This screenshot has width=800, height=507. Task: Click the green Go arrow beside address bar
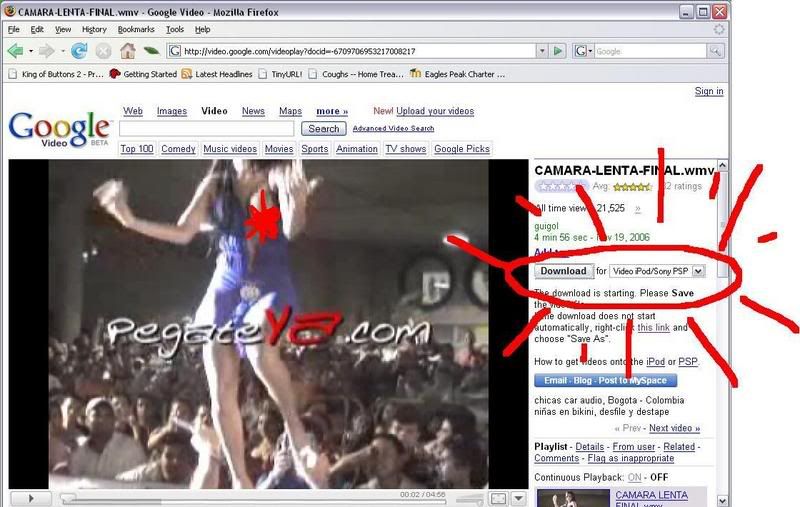pyautogui.click(x=558, y=51)
